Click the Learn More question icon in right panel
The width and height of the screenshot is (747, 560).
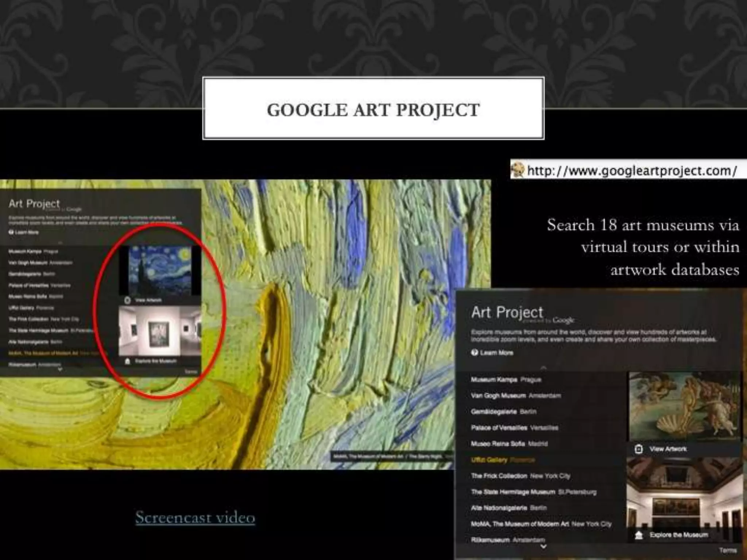[x=474, y=352]
